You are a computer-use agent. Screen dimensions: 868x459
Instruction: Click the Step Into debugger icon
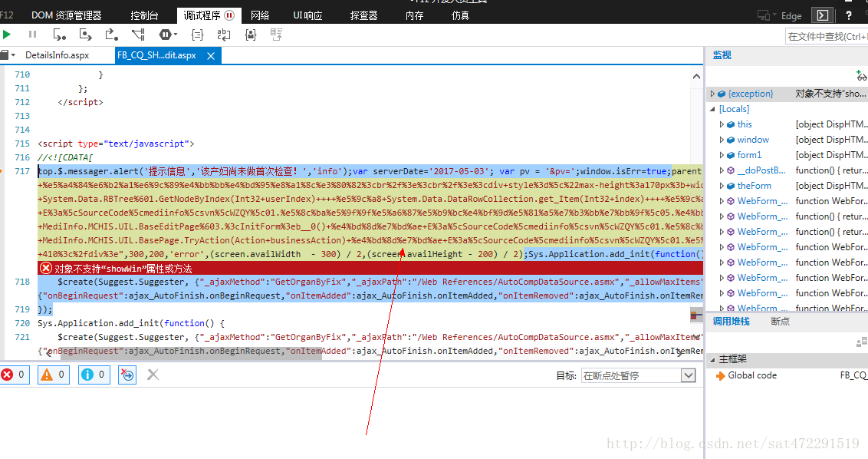59,35
